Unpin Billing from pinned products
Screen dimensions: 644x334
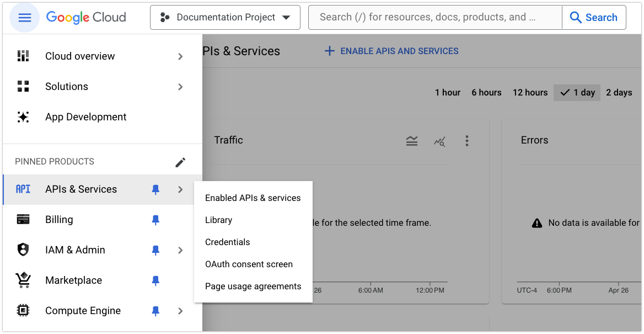click(155, 220)
